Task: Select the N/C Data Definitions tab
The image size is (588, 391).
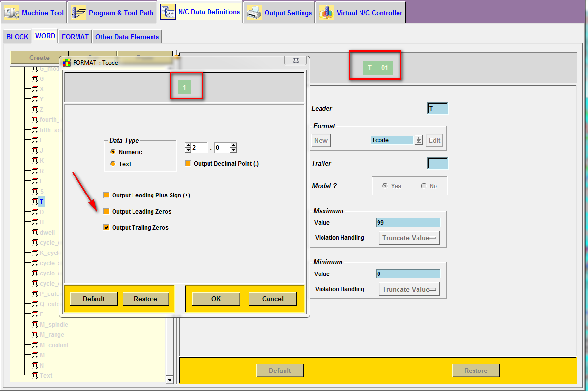Action: (200, 12)
